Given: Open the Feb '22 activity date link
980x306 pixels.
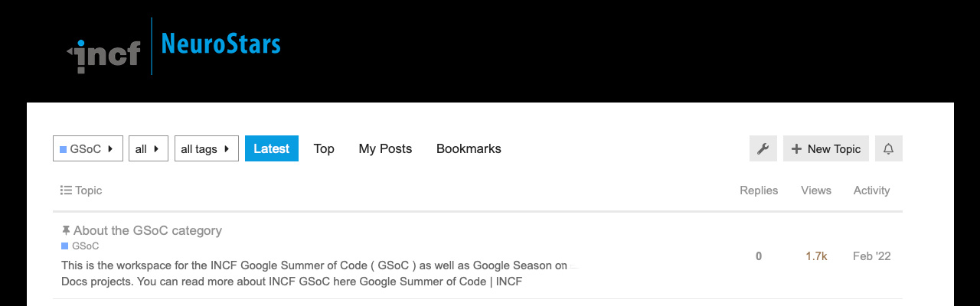Looking at the screenshot, I should click(x=871, y=256).
